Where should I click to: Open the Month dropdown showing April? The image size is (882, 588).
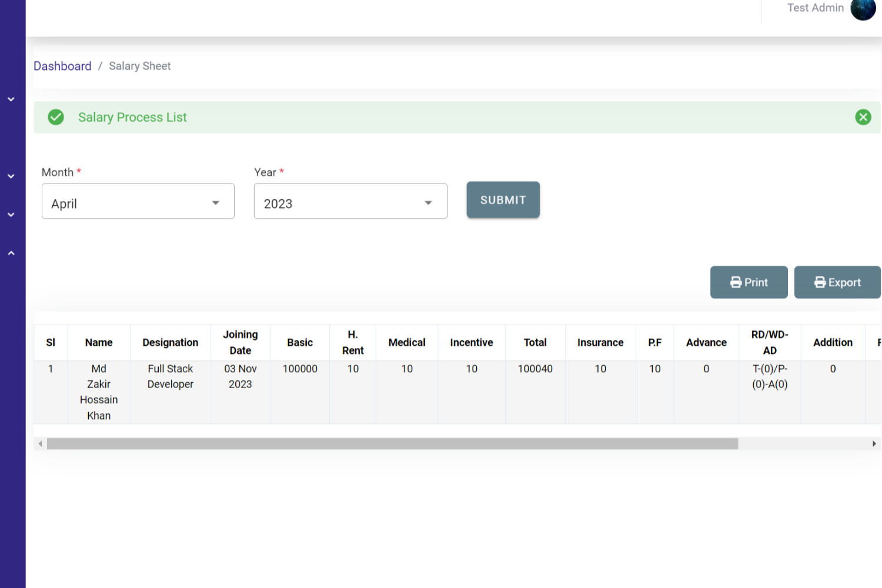(x=138, y=201)
